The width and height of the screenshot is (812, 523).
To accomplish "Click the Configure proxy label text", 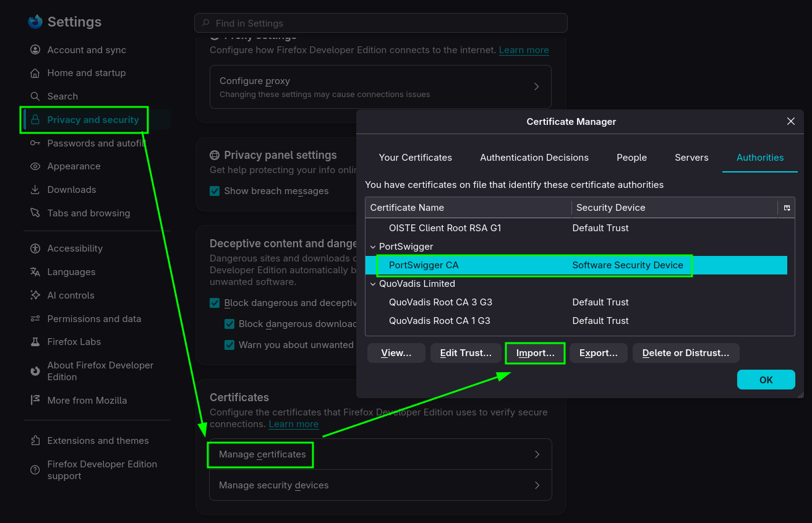I will [x=255, y=81].
